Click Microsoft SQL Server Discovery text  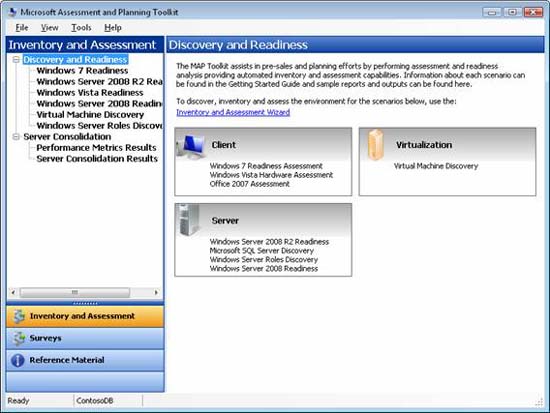point(261,251)
